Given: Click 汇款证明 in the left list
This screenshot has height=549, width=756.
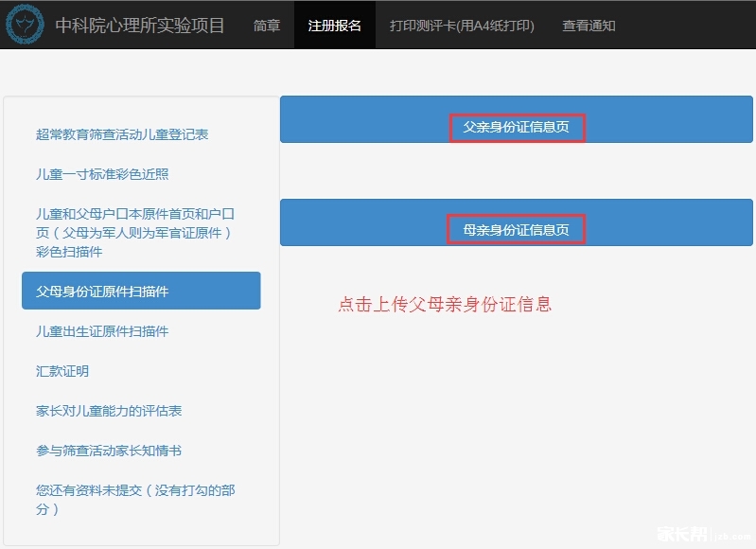Looking at the screenshot, I should [62, 371].
